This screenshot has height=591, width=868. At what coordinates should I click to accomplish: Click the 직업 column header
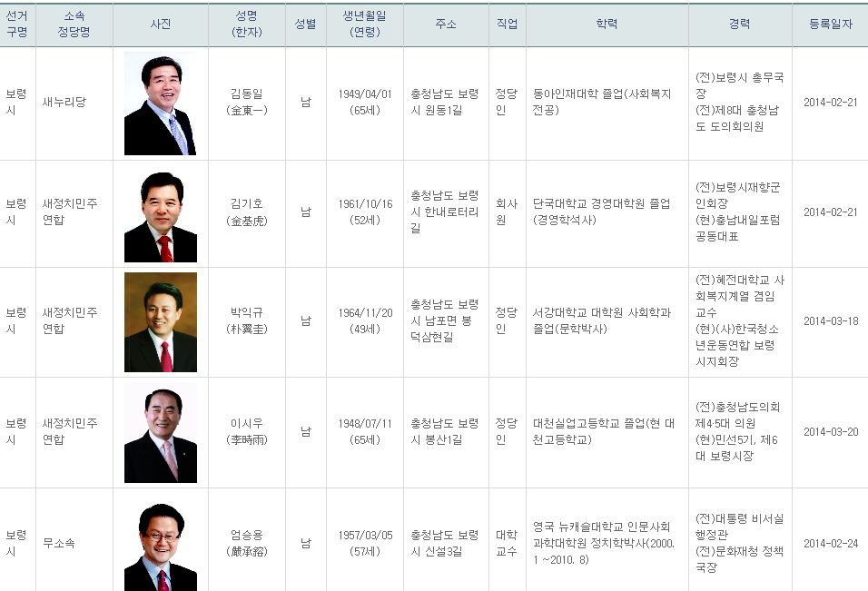507,24
